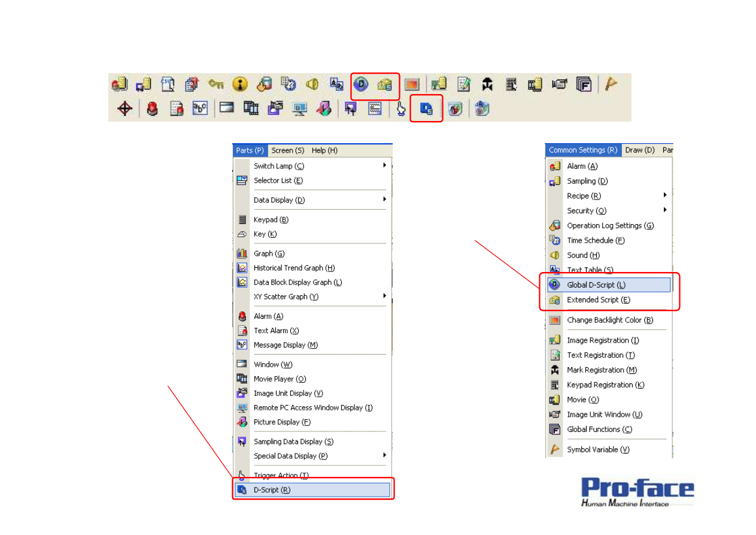Click the Mark Registration toolbar icon
This screenshot has width=756, height=535.
(487, 84)
